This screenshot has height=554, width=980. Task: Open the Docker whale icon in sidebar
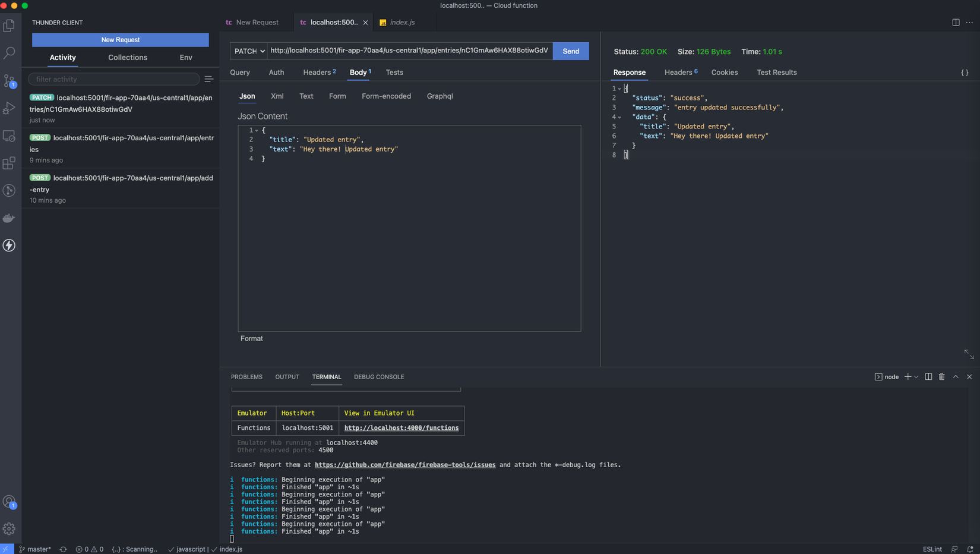(9, 218)
